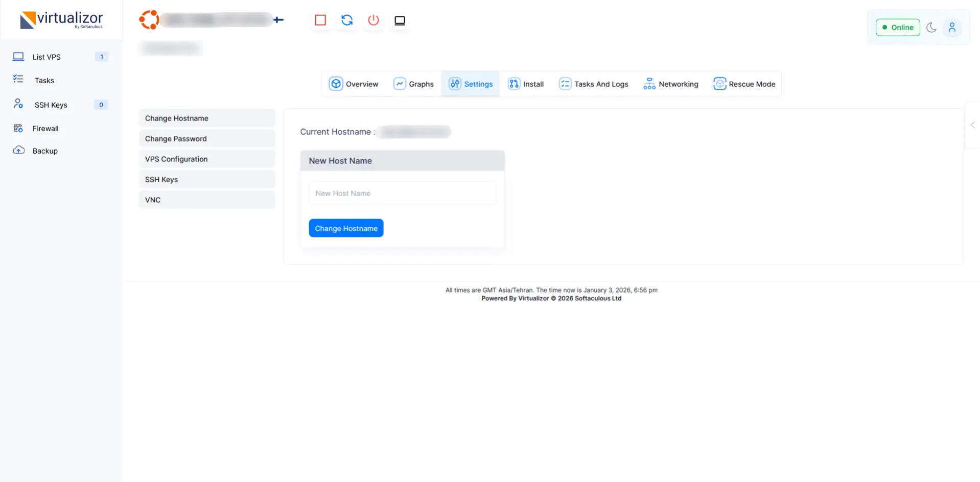The height and width of the screenshot is (482, 980).
Task: Select the Networking tab
Action: [670, 84]
